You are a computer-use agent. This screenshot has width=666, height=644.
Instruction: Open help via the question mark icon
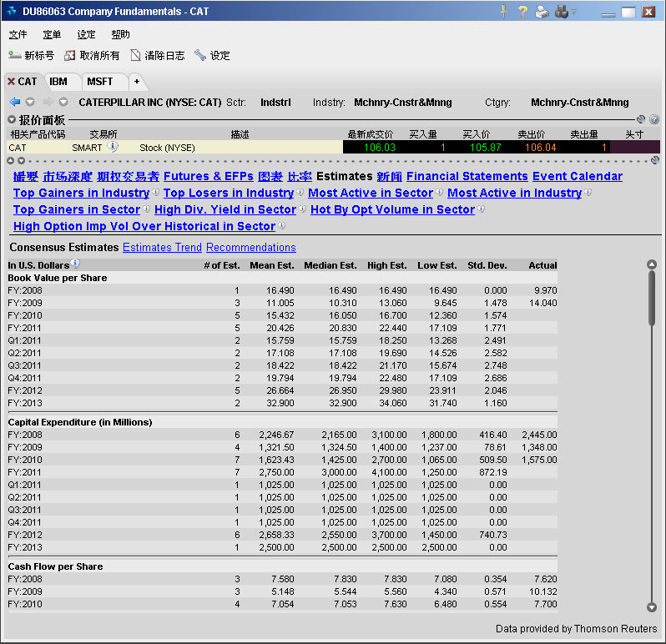[x=522, y=12]
